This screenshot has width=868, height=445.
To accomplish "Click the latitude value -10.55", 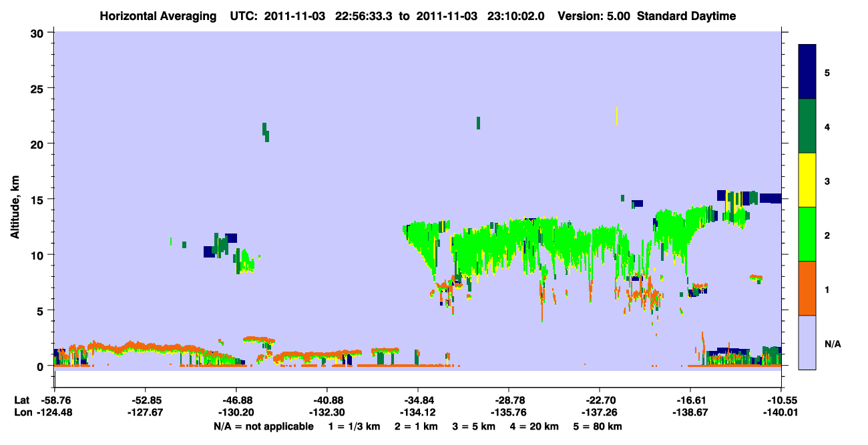I will pos(781,400).
